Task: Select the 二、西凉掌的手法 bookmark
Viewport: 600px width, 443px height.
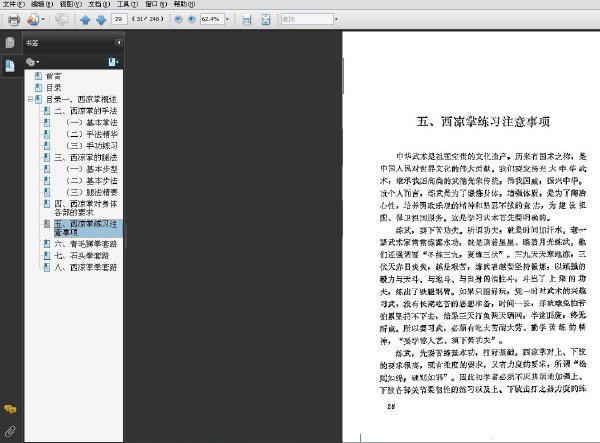Action: 85,111
